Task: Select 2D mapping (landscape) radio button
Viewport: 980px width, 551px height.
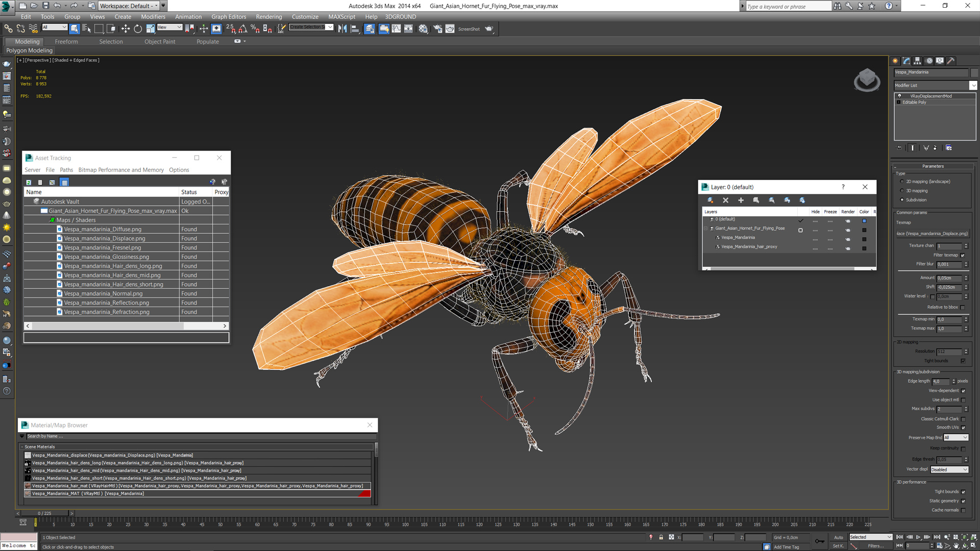Action: click(x=902, y=182)
